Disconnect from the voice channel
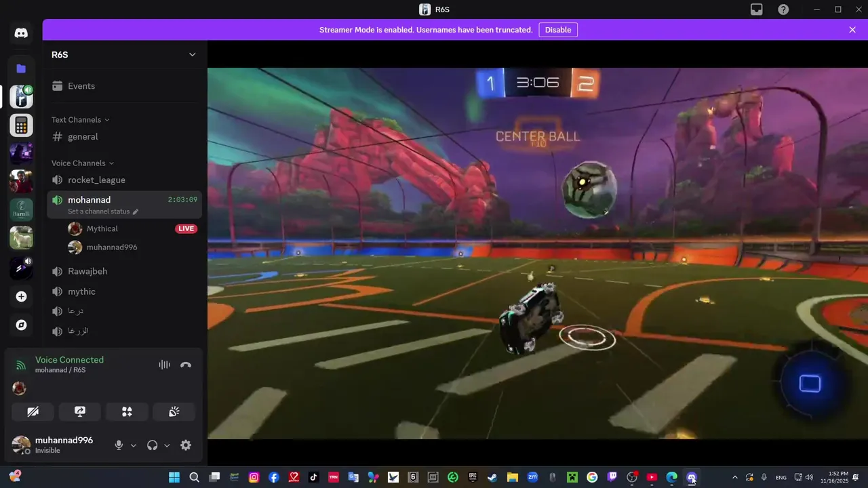This screenshot has height=488, width=868. [x=186, y=365]
